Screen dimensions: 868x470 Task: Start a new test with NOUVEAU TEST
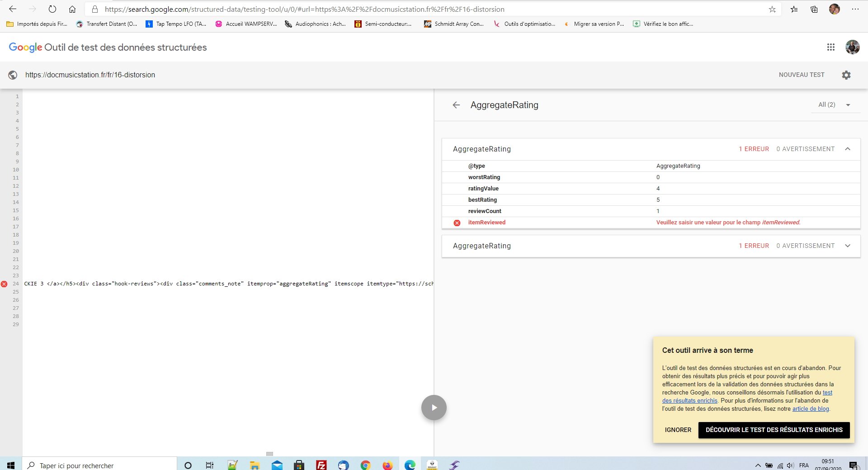(802, 75)
